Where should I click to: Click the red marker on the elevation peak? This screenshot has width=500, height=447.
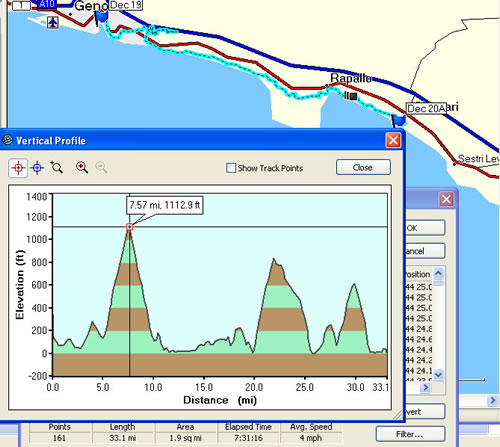click(x=130, y=227)
